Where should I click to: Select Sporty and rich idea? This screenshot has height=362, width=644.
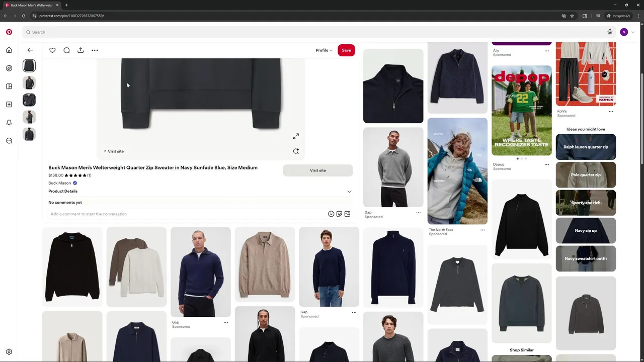(x=586, y=203)
